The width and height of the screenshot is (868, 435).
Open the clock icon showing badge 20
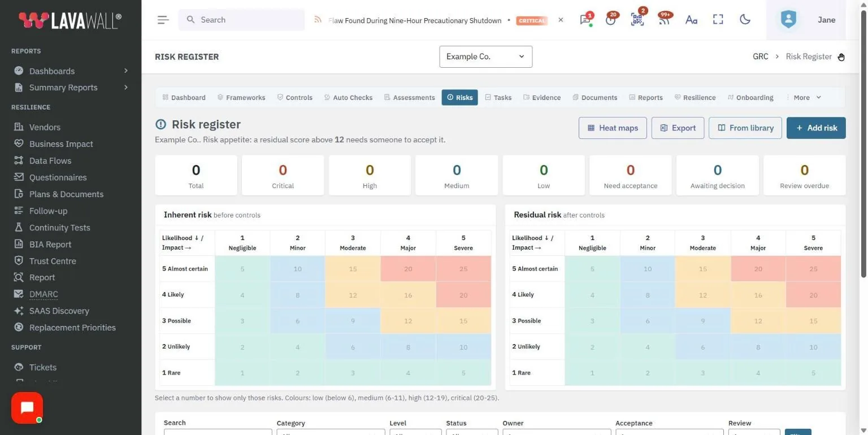[610, 20]
